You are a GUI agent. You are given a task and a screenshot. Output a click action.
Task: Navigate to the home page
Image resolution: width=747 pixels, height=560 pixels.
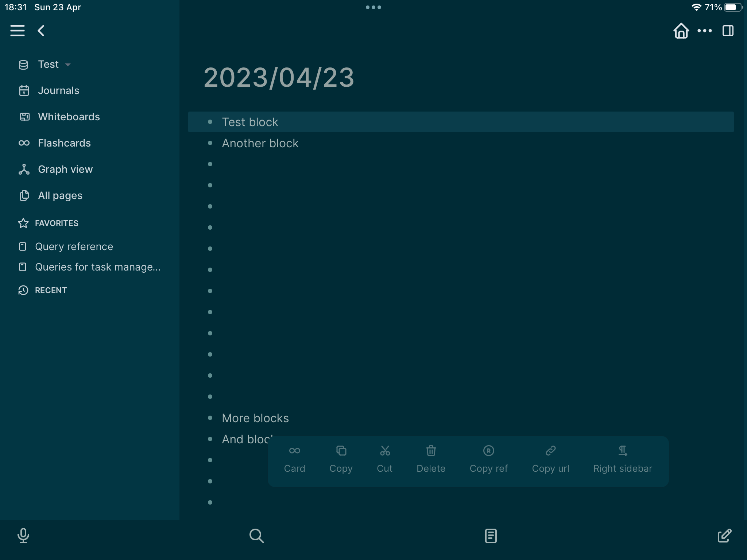[682, 31]
